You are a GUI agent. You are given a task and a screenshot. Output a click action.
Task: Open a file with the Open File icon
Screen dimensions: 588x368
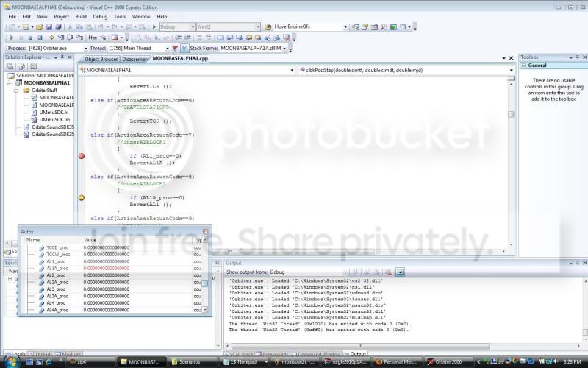(39, 27)
